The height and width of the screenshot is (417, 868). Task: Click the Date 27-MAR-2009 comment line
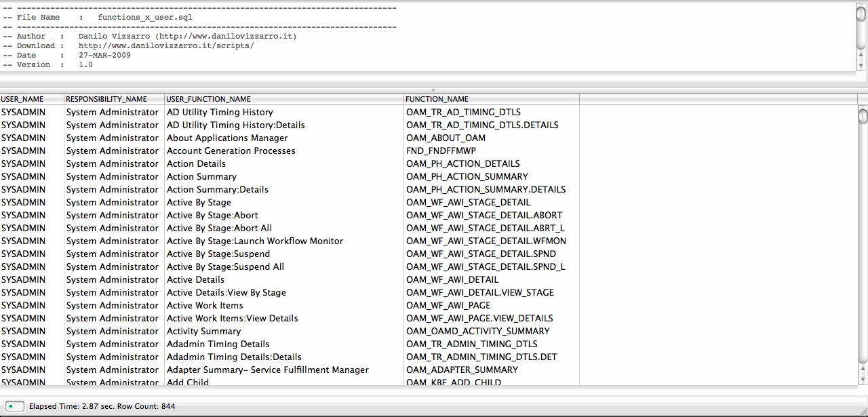66,56
